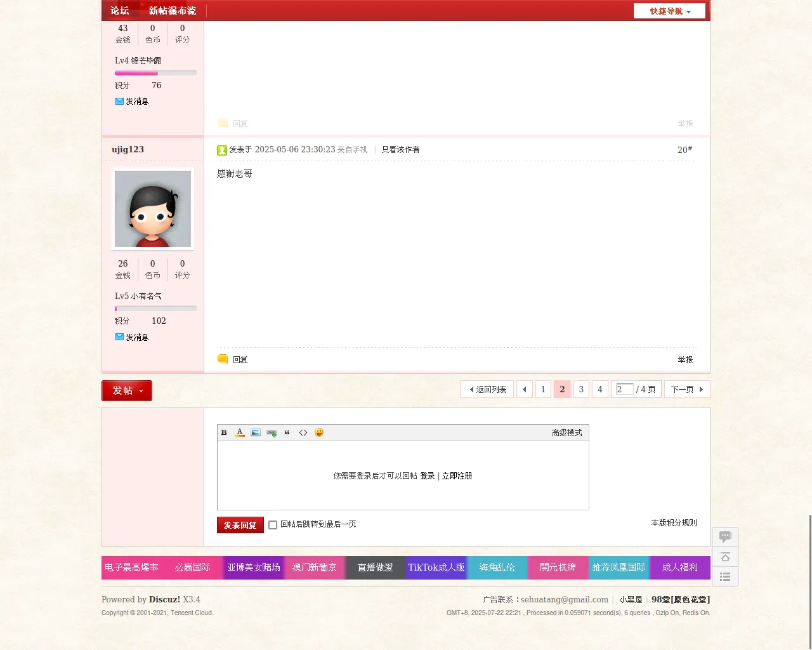
Task: Open the ujig123 username profile link
Action: (x=128, y=149)
